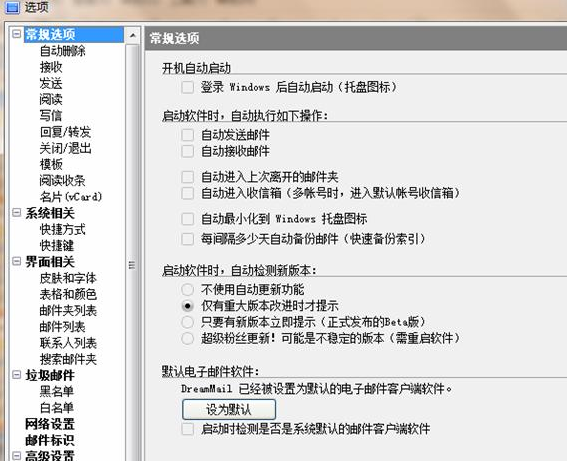
Task: Open the 白名单 settings page
Action: [57, 407]
